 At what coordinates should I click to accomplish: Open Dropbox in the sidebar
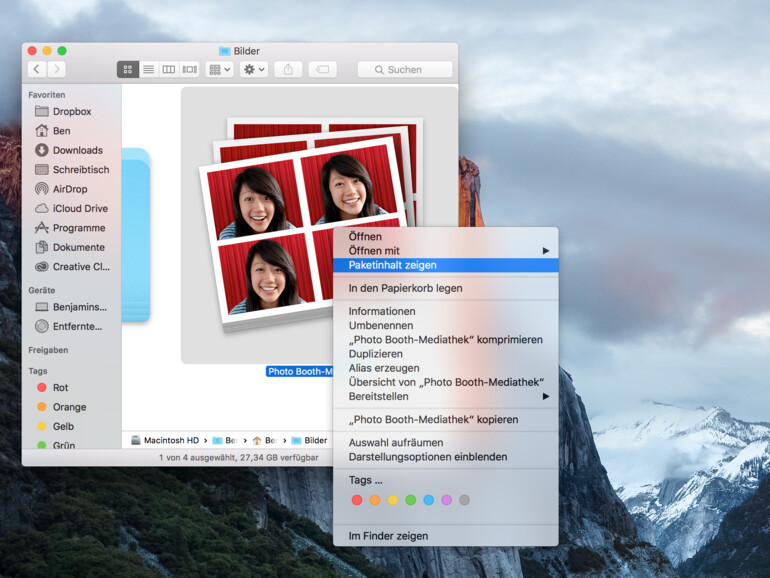pos(72,111)
